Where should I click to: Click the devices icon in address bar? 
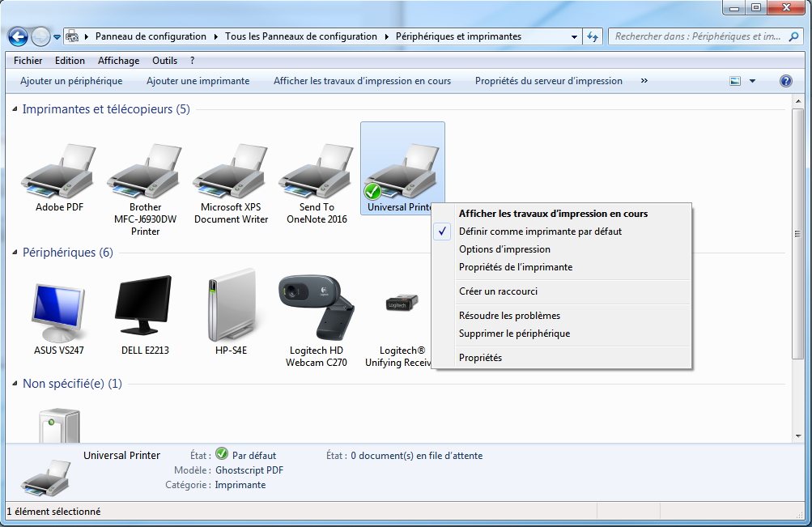pos(72,36)
